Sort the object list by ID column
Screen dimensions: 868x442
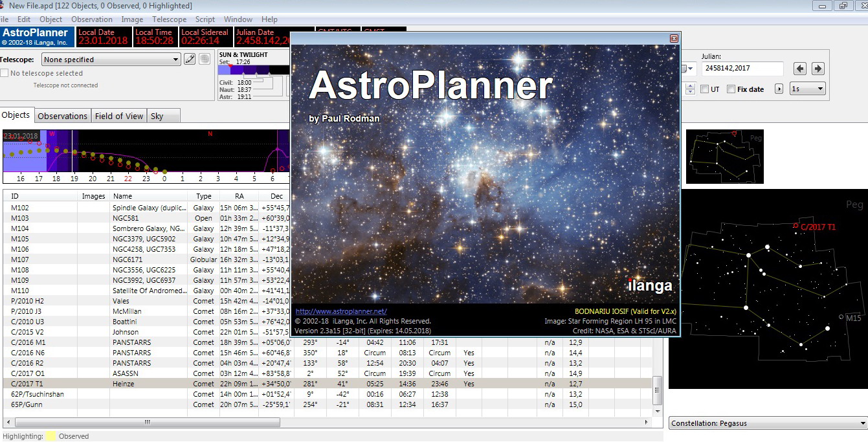point(40,196)
